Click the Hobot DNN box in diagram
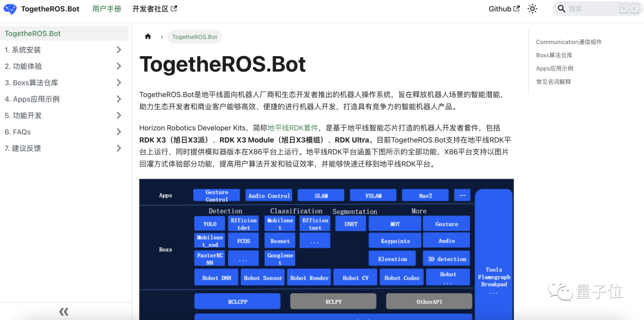Viewport: 644px width, 320px height. 216,278
